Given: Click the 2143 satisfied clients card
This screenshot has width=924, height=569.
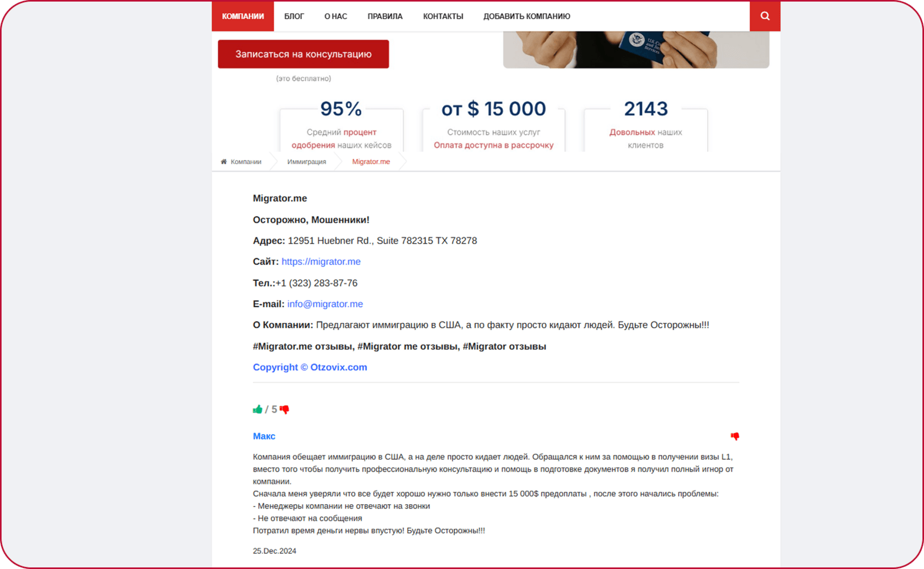Looking at the screenshot, I should point(646,125).
